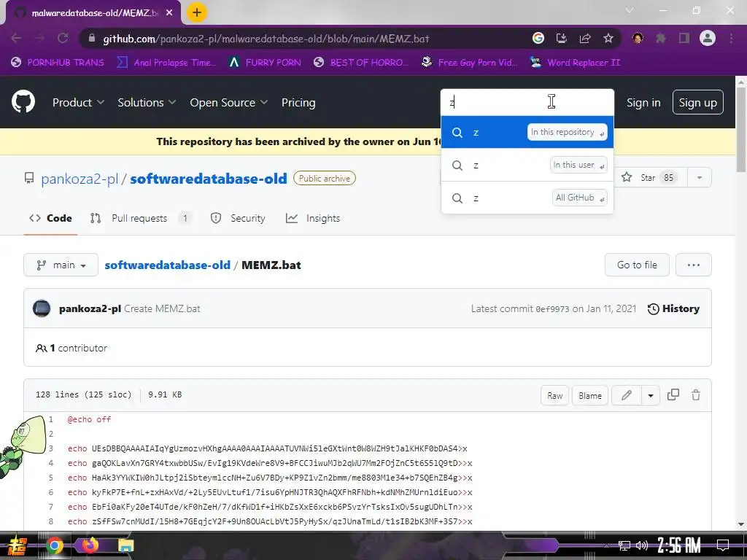Delete this file with the trash icon
This screenshot has width=747, height=560.
pyautogui.click(x=696, y=394)
